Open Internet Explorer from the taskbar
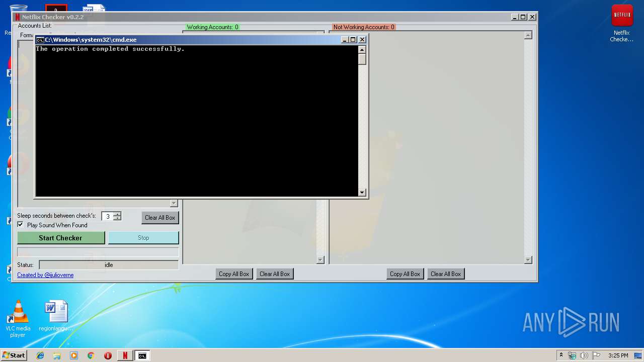Image resolution: width=644 pixels, height=362 pixels. 40,355
